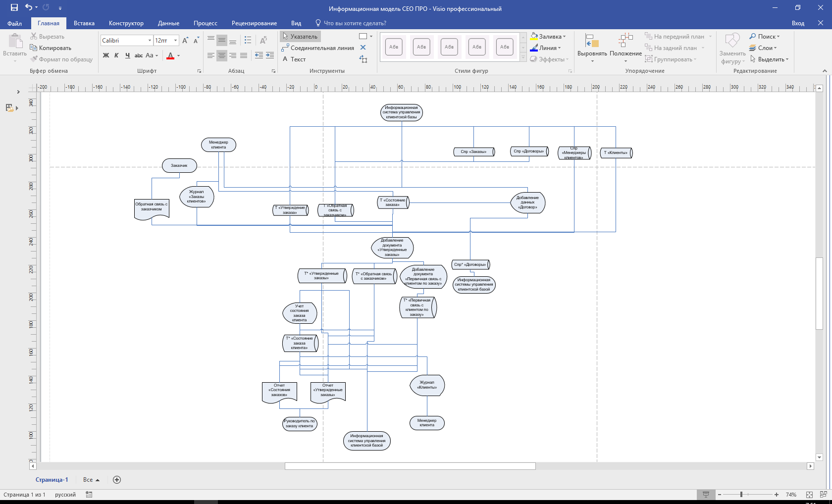Activate the Соединительная линия connector tool
Viewport: 832px width, 504px height.
click(x=317, y=48)
